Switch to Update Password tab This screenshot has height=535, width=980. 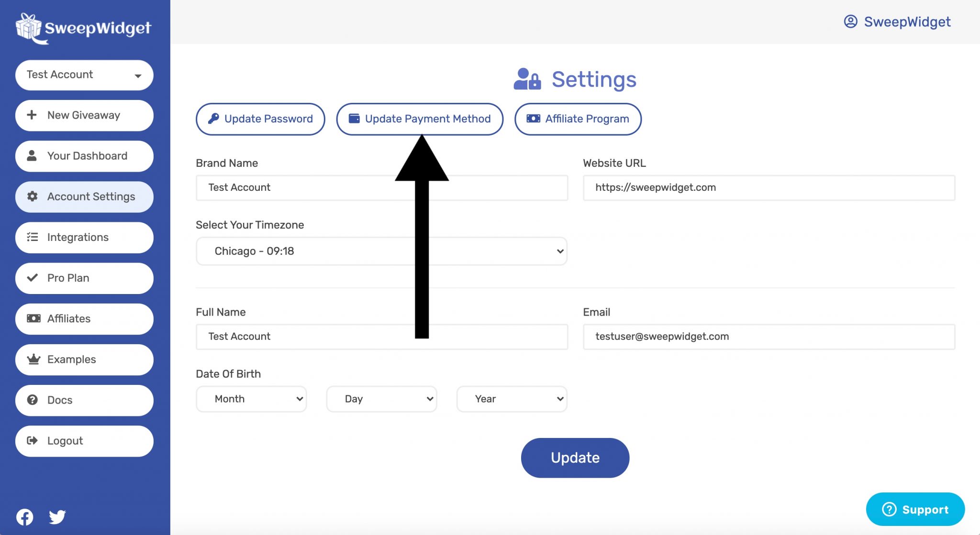click(x=260, y=119)
